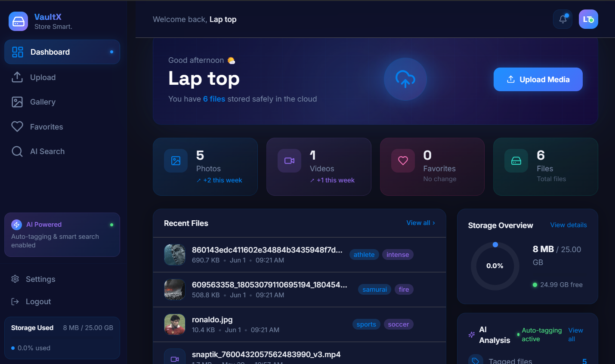Click the storage usage ring showing 0.0%
Screen dimensions: 615x364
pyautogui.click(x=495, y=266)
